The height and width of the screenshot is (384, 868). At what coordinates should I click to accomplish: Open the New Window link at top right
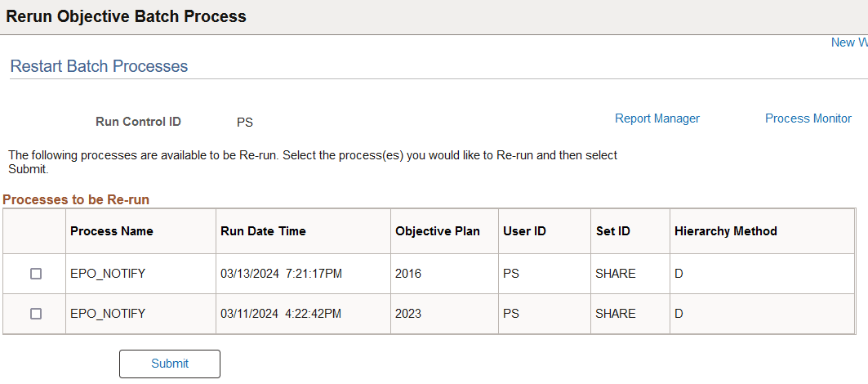[x=848, y=42]
